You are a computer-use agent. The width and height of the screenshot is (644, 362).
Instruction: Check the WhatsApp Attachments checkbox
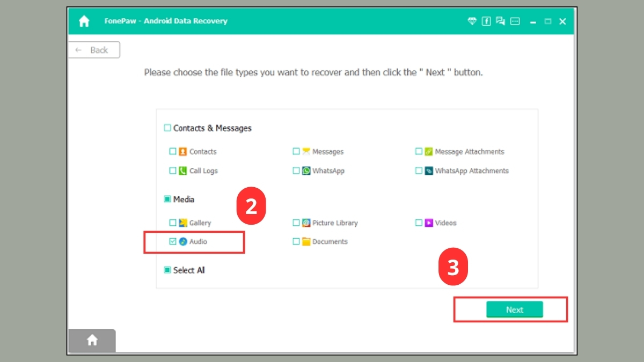click(x=419, y=171)
